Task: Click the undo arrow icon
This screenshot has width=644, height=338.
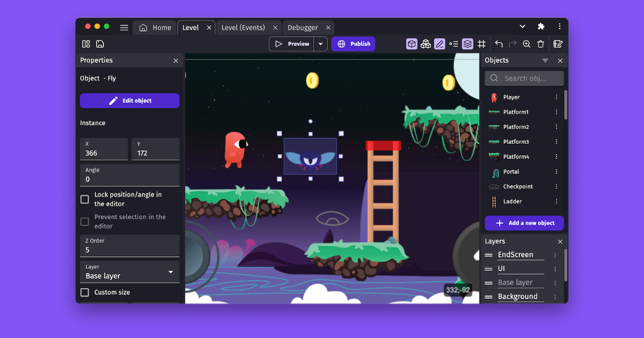Action: [x=499, y=44]
